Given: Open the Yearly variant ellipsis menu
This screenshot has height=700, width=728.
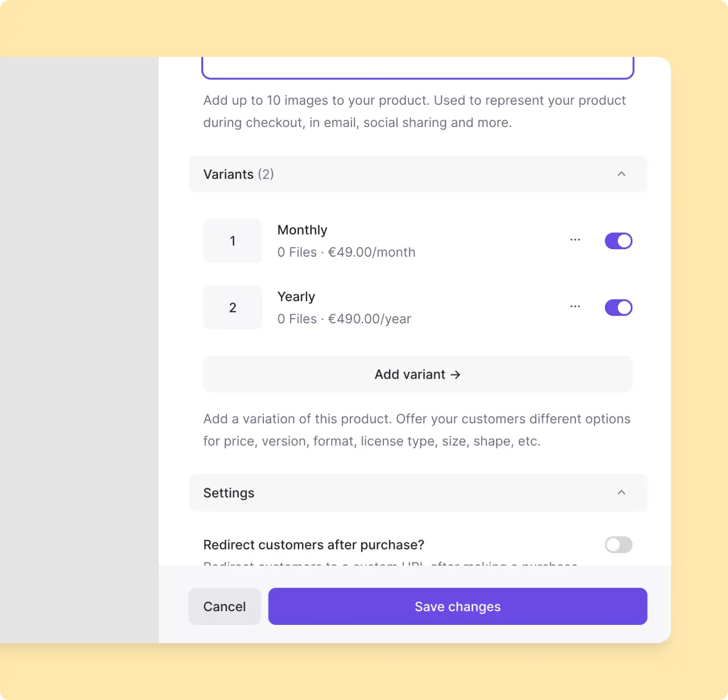Looking at the screenshot, I should pyautogui.click(x=575, y=307).
